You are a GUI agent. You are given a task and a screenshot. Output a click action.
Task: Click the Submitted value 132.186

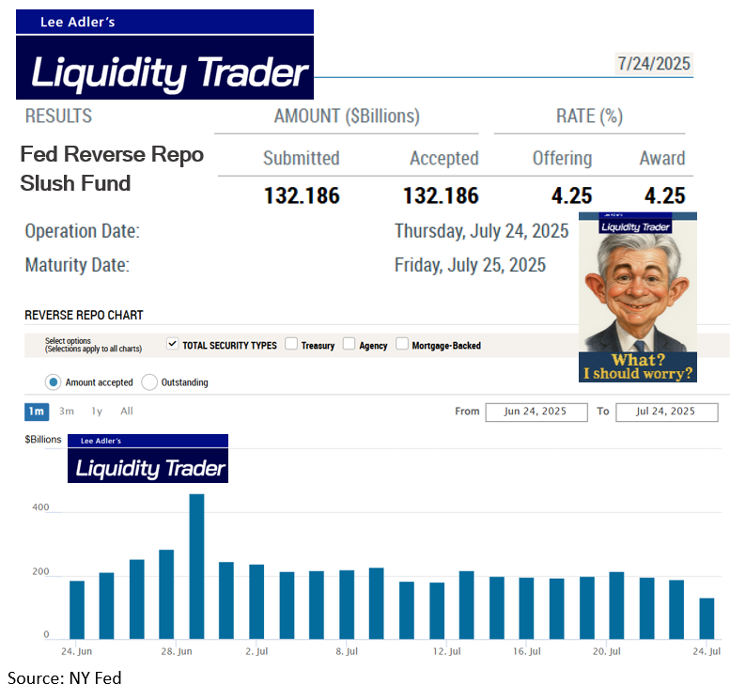point(302,195)
